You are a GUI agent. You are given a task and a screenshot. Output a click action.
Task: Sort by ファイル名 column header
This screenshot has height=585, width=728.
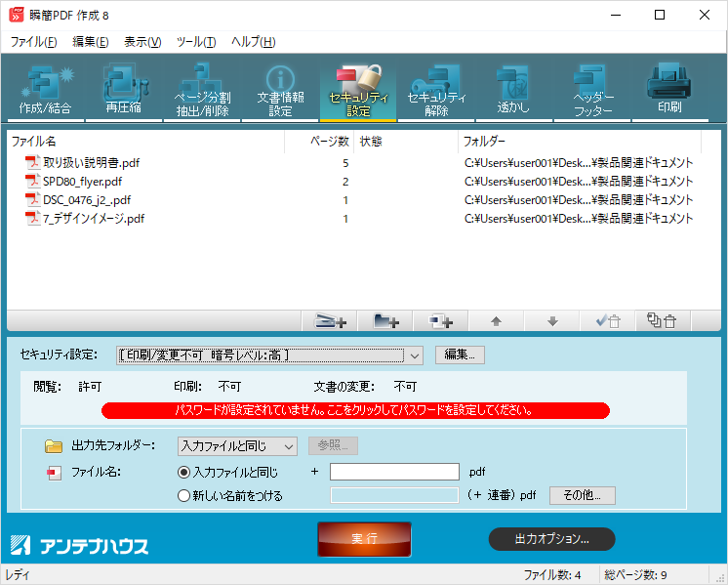pyautogui.click(x=145, y=142)
